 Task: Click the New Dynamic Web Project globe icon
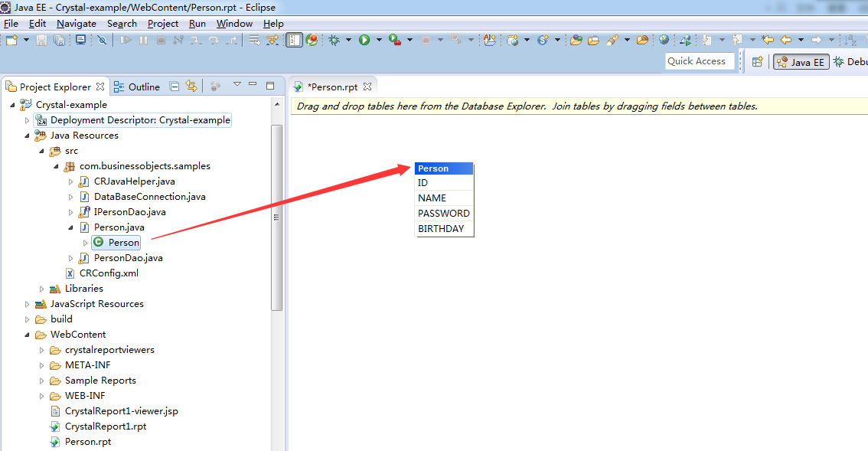(x=513, y=40)
